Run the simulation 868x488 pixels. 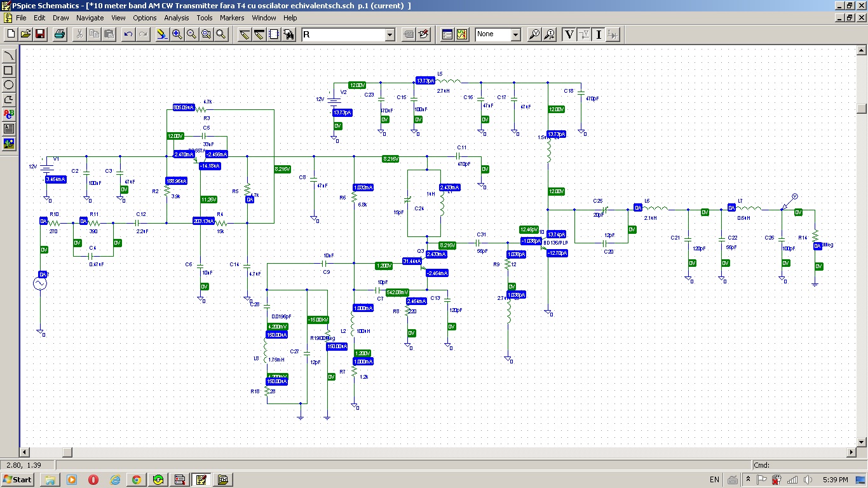[462, 34]
